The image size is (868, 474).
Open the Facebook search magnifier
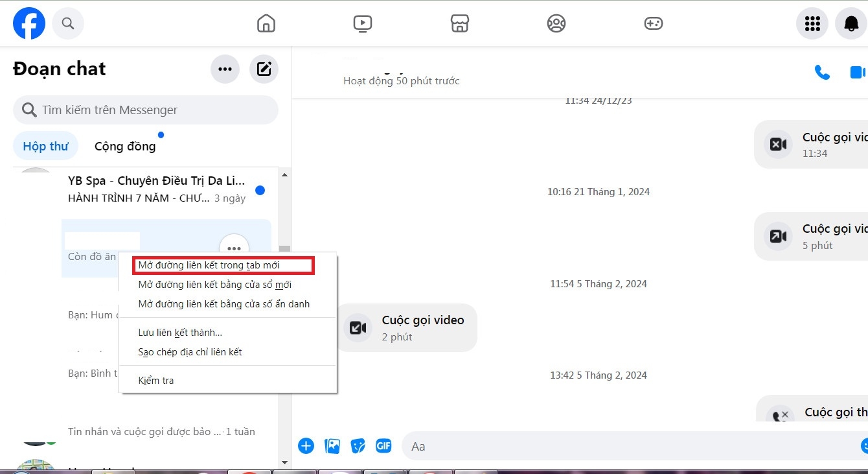[x=68, y=24]
